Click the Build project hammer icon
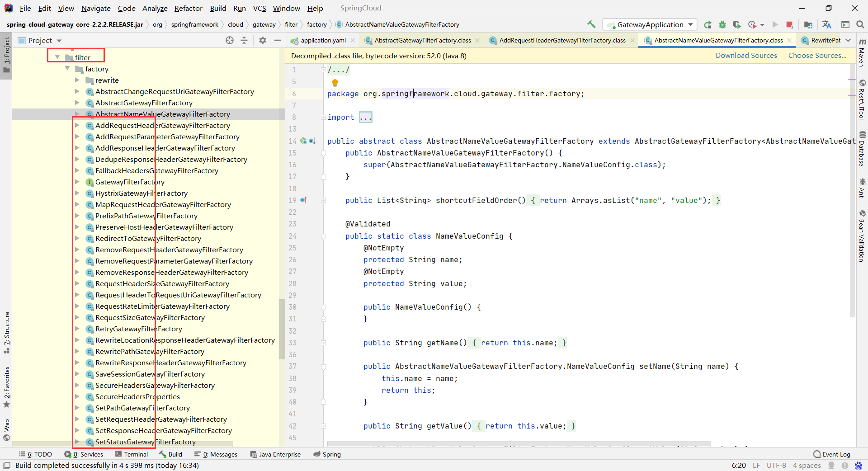 coord(591,24)
